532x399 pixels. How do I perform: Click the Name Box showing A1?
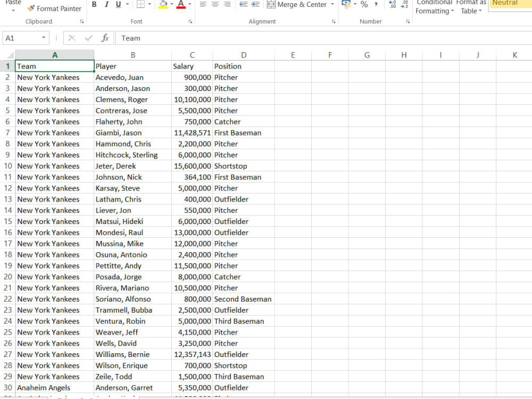pyautogui.click(x=22, y=38)
